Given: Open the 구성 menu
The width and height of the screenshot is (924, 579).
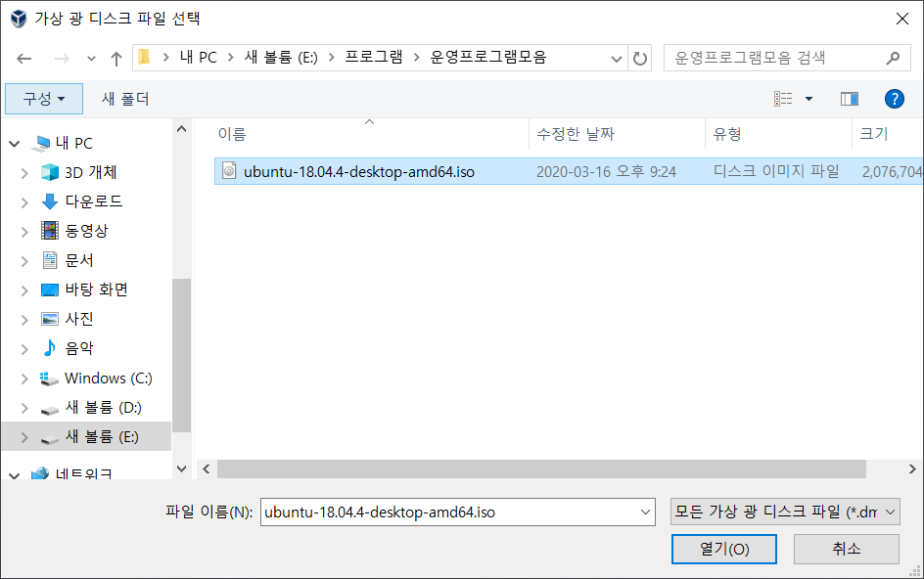Looking at the screenshot, I should tap(44, 99).
